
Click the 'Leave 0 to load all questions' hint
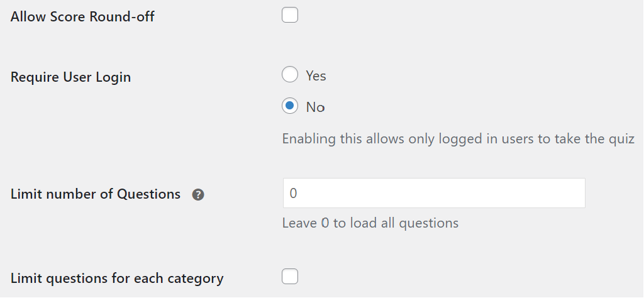pyautogui.click(x=370, y=223)
